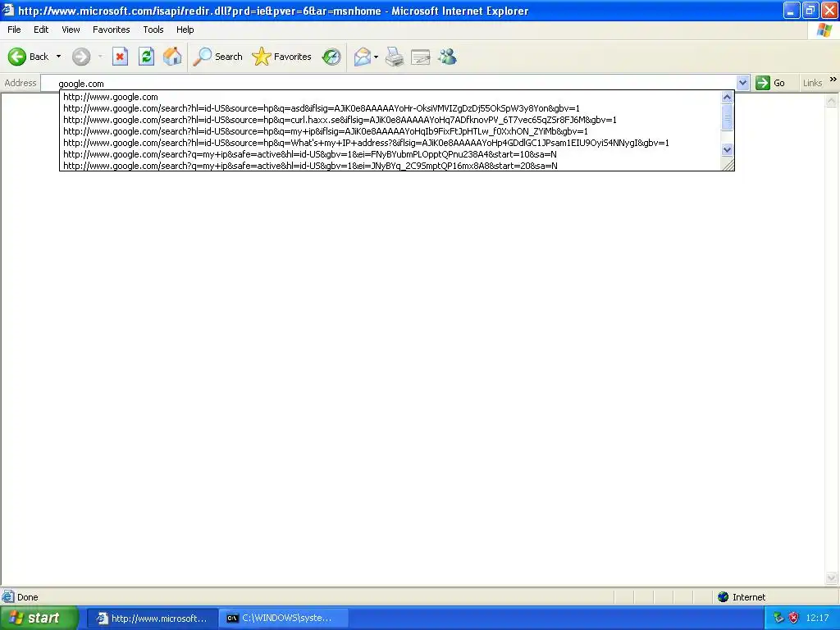This screenshot has height=630, width=840.
Task: Open the Back history dropdown arrow
Action: pyautogui.click(x=58, y=57)
